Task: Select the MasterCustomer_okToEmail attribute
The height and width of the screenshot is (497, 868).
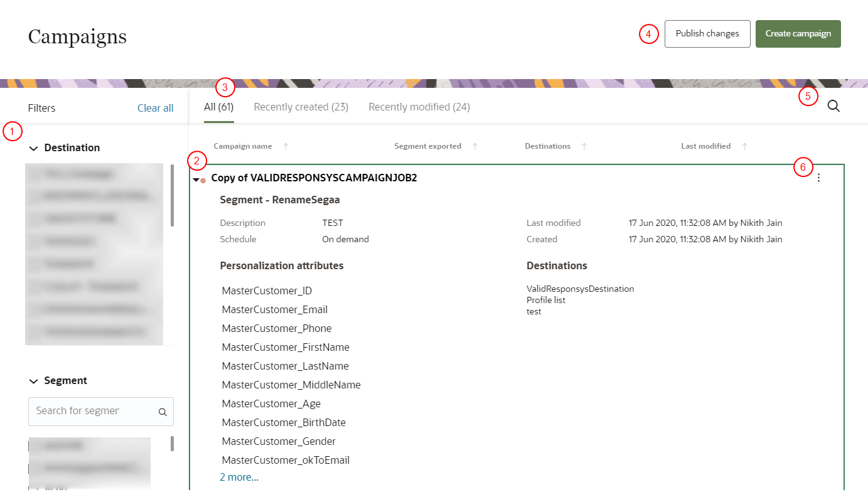Action: [286, 460]
